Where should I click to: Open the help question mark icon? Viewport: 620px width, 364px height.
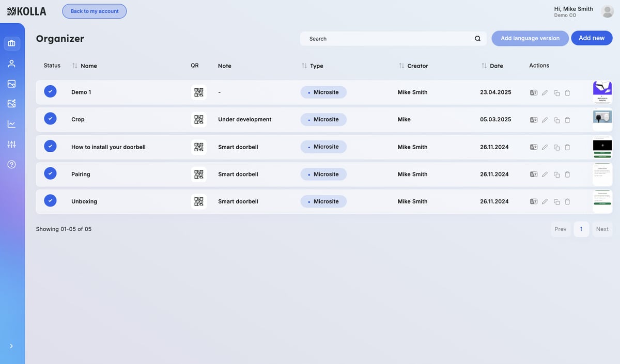12,164
